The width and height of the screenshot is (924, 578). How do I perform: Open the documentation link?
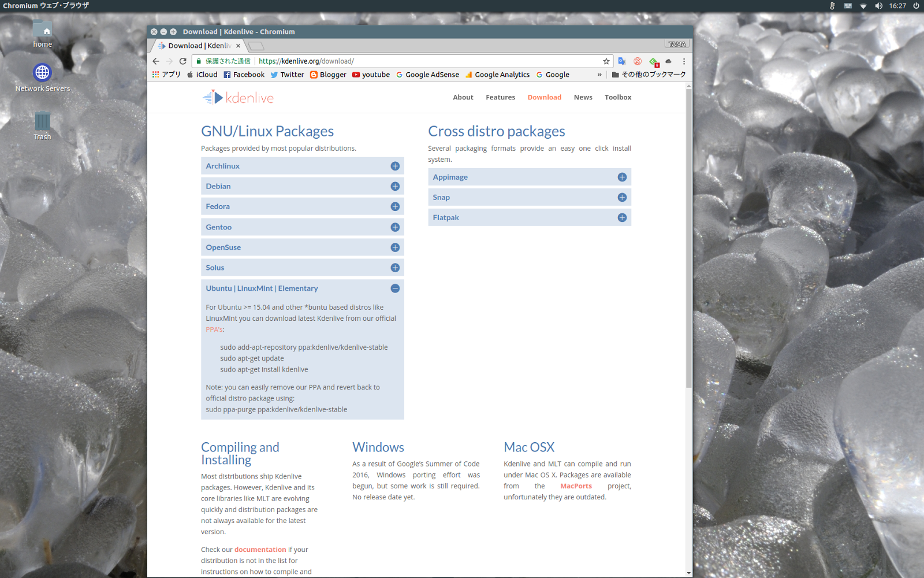(260, 550)
